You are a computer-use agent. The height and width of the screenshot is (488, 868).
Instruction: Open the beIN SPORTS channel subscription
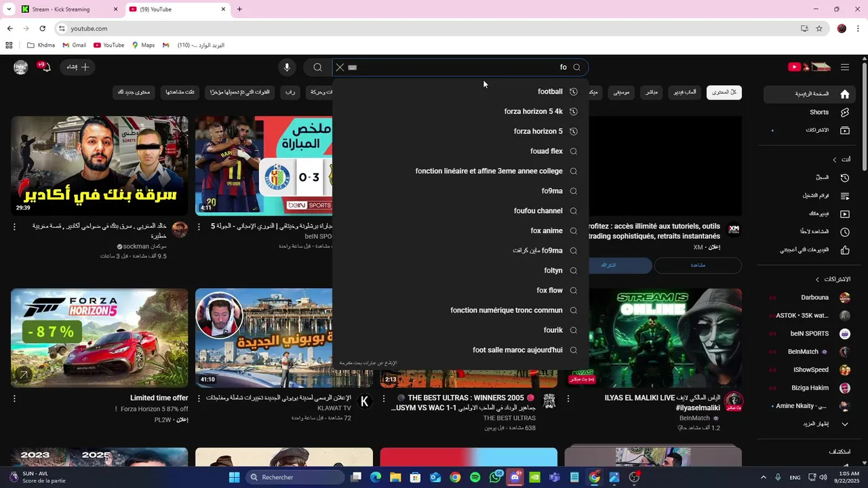tap(808, 333)
